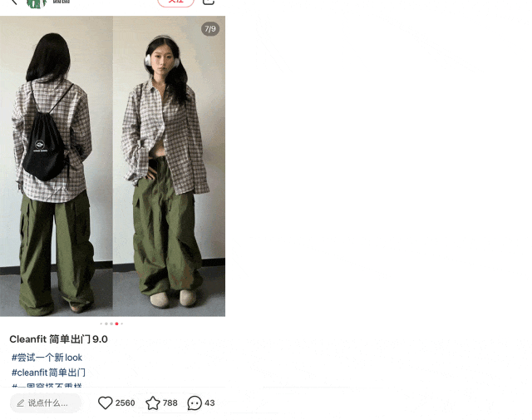Image resolution: width=532 pixels, height=420 pixels.
Task: Open the post title Cleanfit 简单出门 9.0
Action: 58,339
